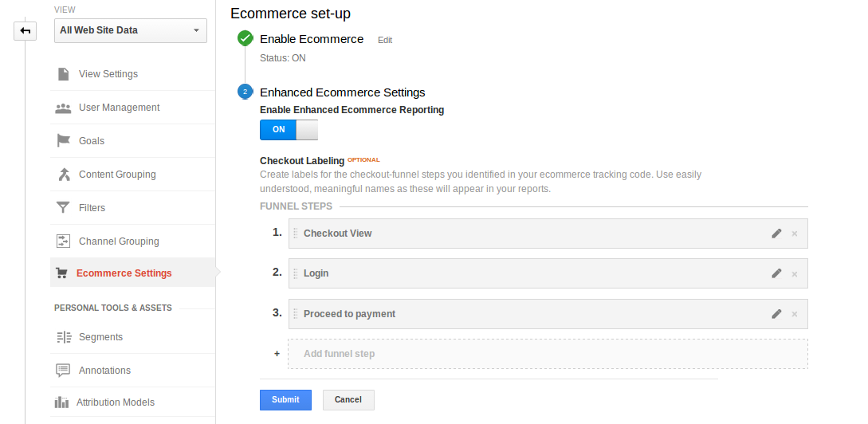This screenshot has height=424, width=868.
Task: Edit the Checkout View funnel step
Action: point(776,234)
